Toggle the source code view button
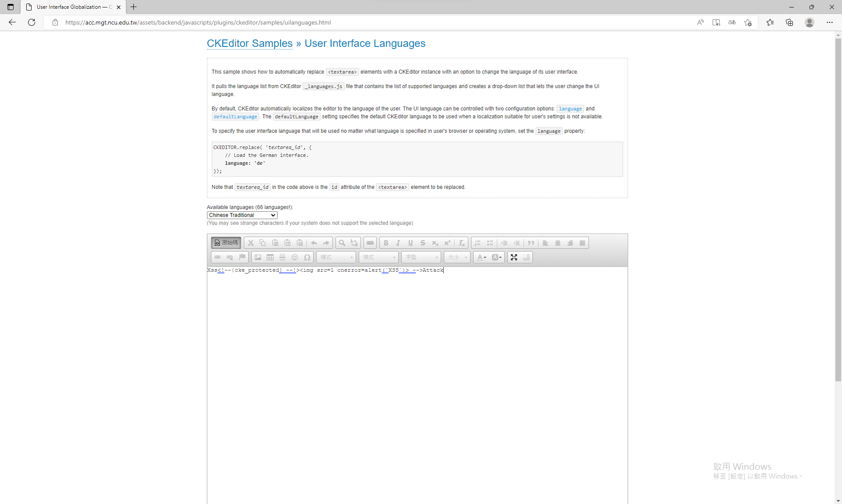842x504 pixels. 226,243
